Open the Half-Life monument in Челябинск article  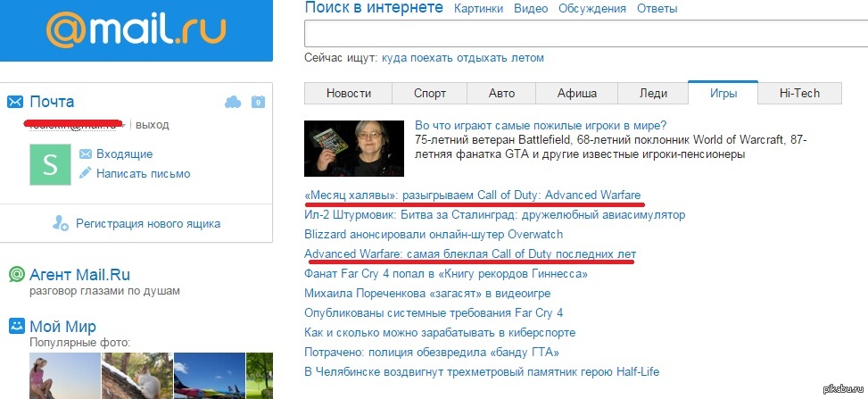(482, 371)
